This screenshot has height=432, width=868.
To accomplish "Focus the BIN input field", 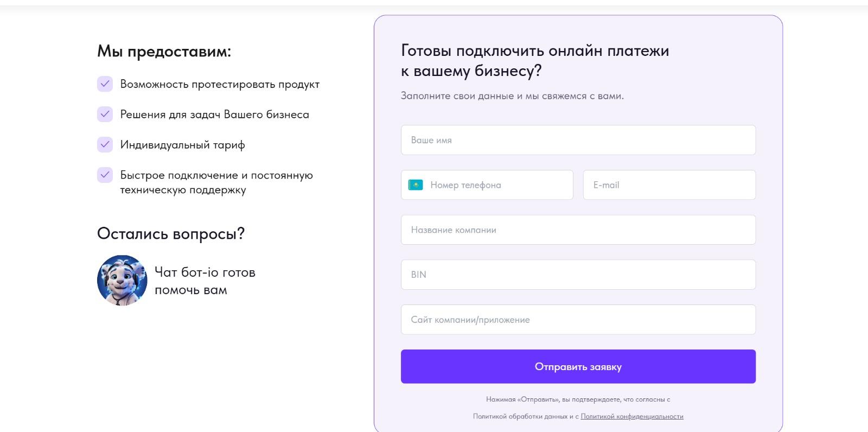I will (578, 275).
